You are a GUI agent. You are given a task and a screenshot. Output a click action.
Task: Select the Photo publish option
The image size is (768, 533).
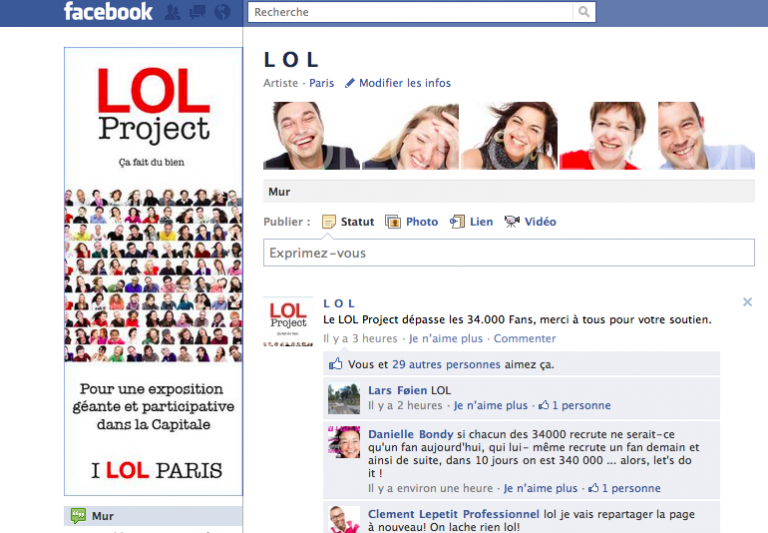[411, 222]
